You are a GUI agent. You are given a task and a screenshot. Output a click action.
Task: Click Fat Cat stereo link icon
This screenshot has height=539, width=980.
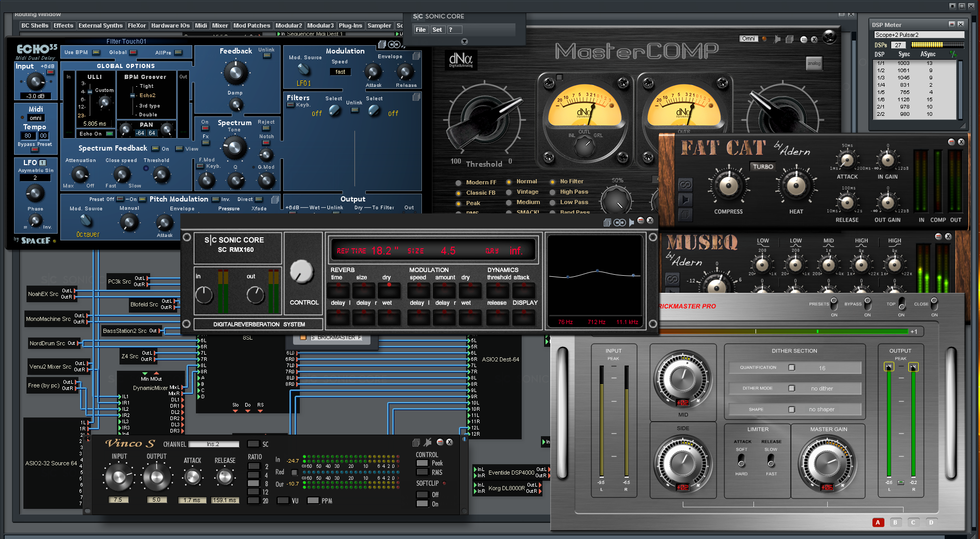(685, 185)
